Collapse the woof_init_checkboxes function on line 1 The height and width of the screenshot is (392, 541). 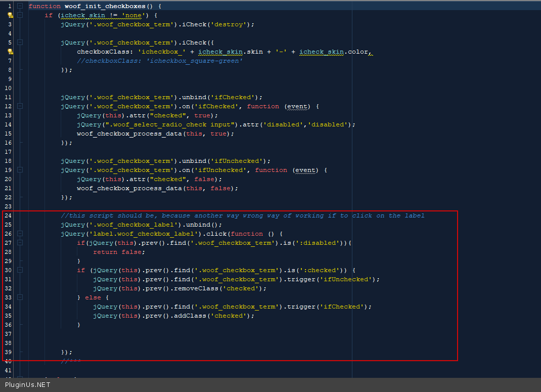click(x=20, y=6)
